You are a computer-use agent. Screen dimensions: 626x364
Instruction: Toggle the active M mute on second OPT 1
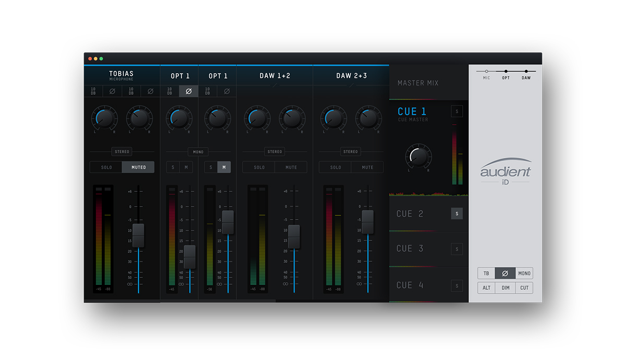(x=224, y=167)
